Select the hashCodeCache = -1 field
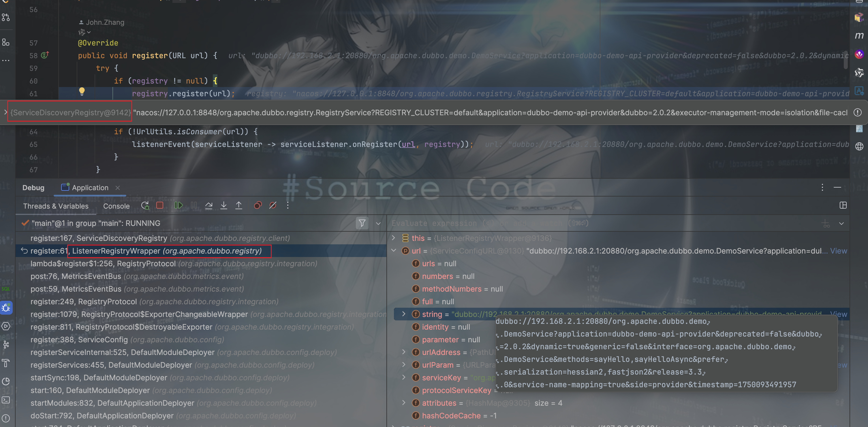 (x=459, y=415)
